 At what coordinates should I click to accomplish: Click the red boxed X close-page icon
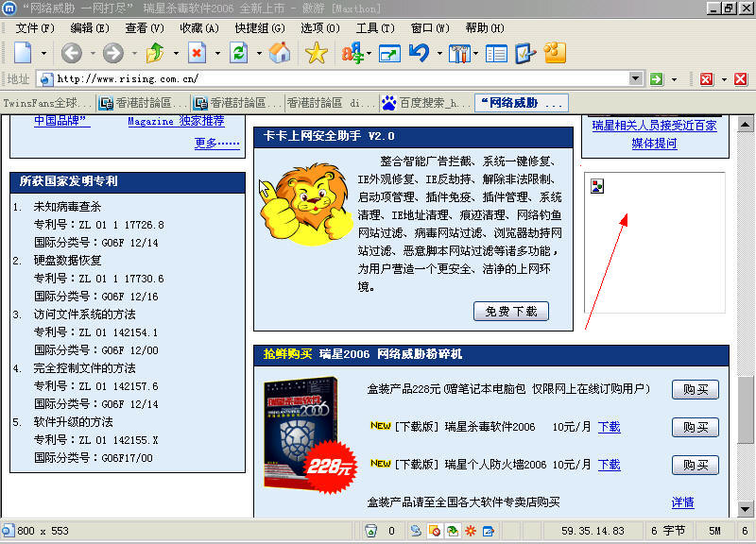[706, 79]
